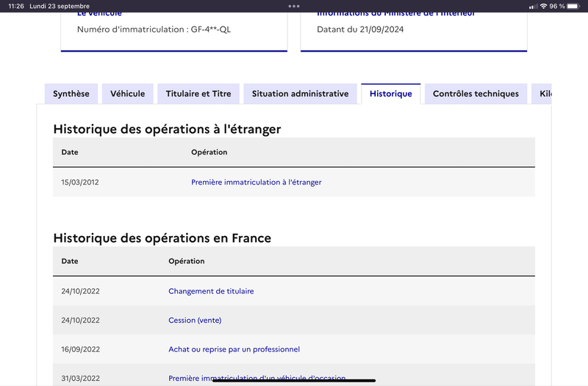The width and height of the screenshot is (588, 386).
Task: Tap the battery indicator icon
Action: (573, 6)
